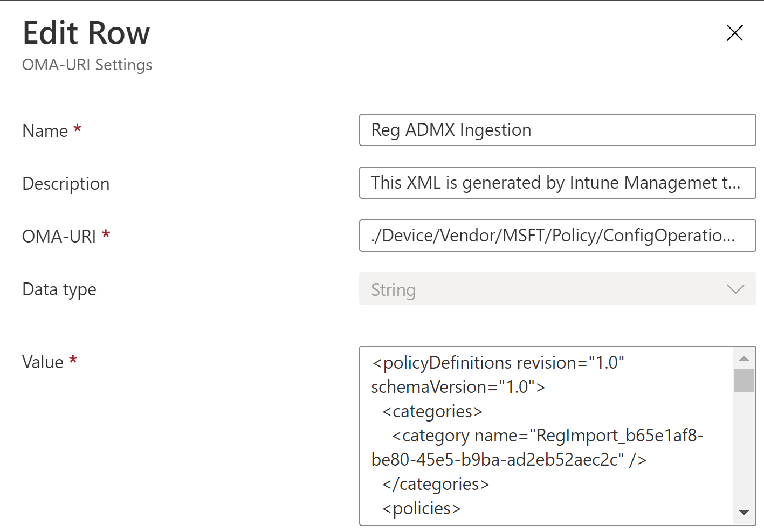Set cursor on the <policies> line
This screenshot has height=532, width=764.
coord(421,508)
